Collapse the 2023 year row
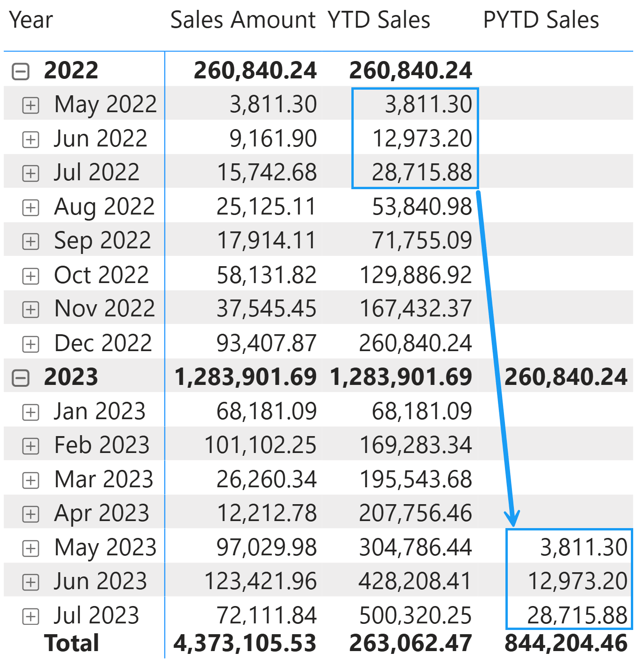This screenshot has width=644, height=660. 21,378
